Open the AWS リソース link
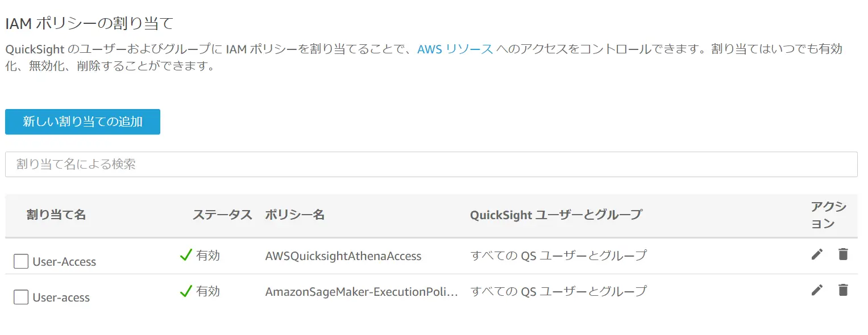The height and width of the screenshot is (335, 868). 455,49
